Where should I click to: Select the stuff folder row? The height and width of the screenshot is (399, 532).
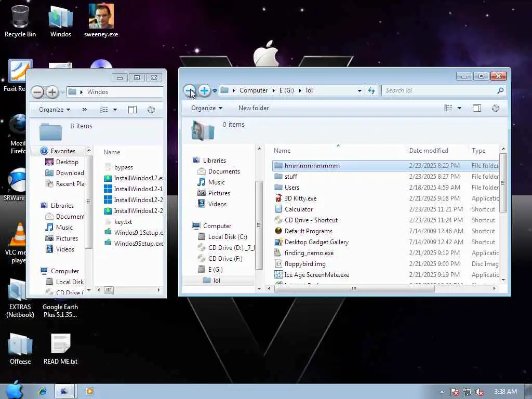386,177
